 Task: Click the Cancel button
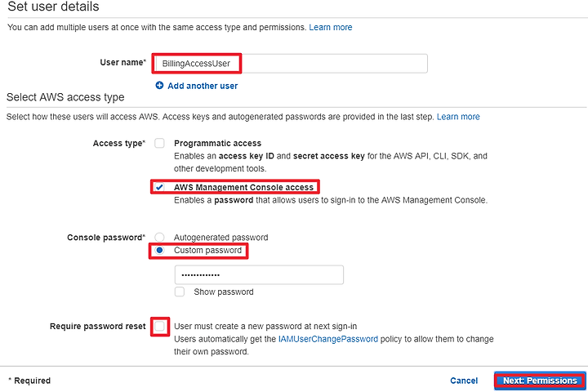(x=464, y=381)
